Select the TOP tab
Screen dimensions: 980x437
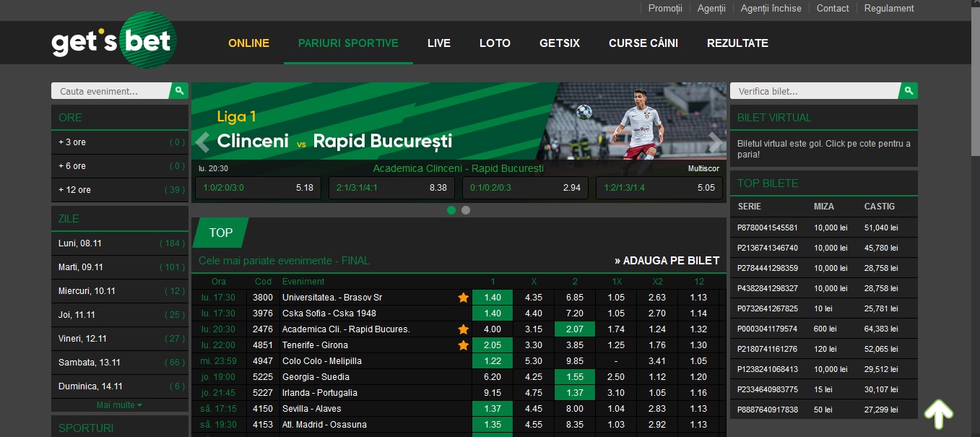point(220,233)
